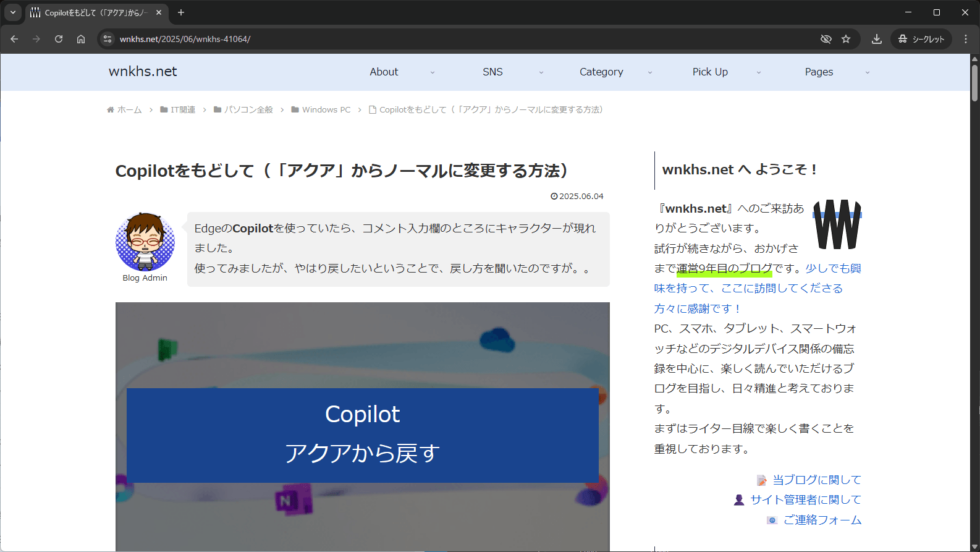The height and width of the screenshot is (552, 980).
Task: Click the home icon in breadcrumb
Action: pos(111,109)
